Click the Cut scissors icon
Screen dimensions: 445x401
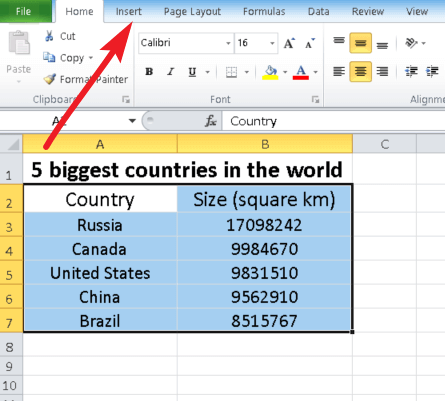pos(49,36)
